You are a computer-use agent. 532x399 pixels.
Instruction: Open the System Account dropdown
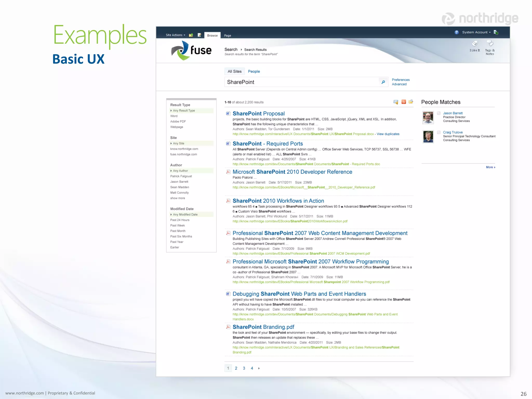(x=476, y=32)
